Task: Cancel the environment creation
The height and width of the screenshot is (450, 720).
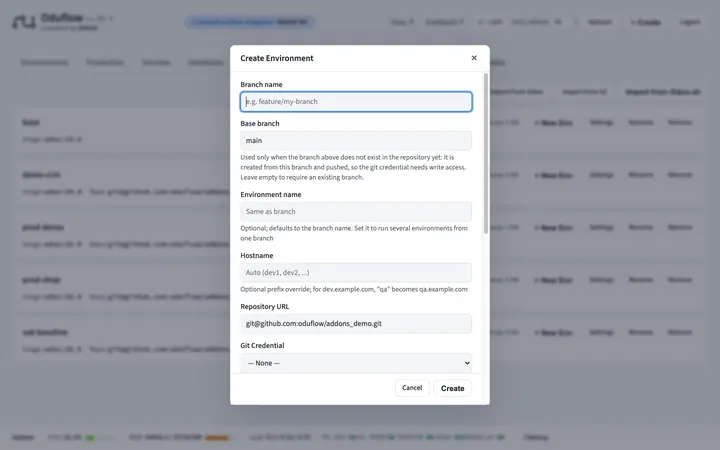Action: (x=412, y=388)
